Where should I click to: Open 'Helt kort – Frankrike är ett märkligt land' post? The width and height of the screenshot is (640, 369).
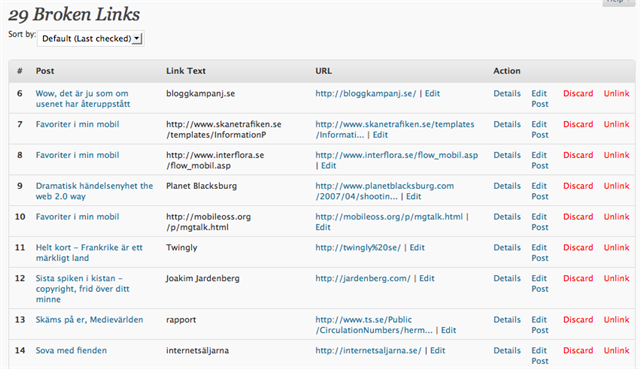(x=89, y=253)
